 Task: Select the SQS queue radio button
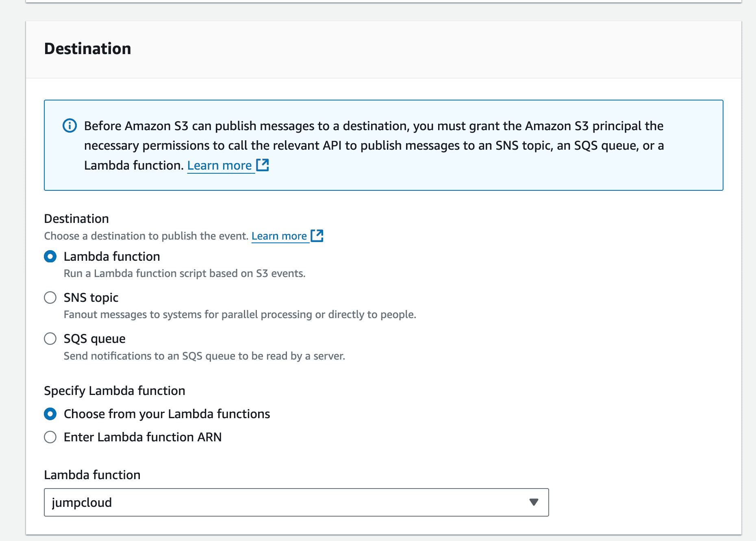(50, 339)
